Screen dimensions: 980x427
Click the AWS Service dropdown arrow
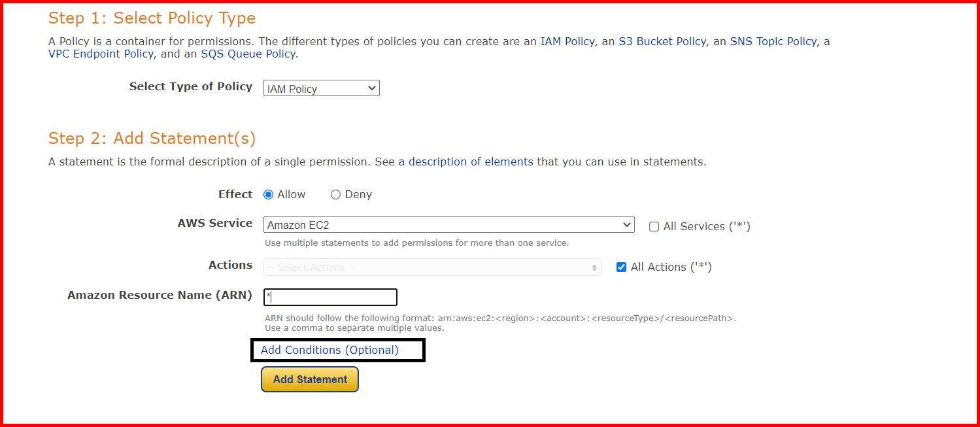(x=626, y=224)
